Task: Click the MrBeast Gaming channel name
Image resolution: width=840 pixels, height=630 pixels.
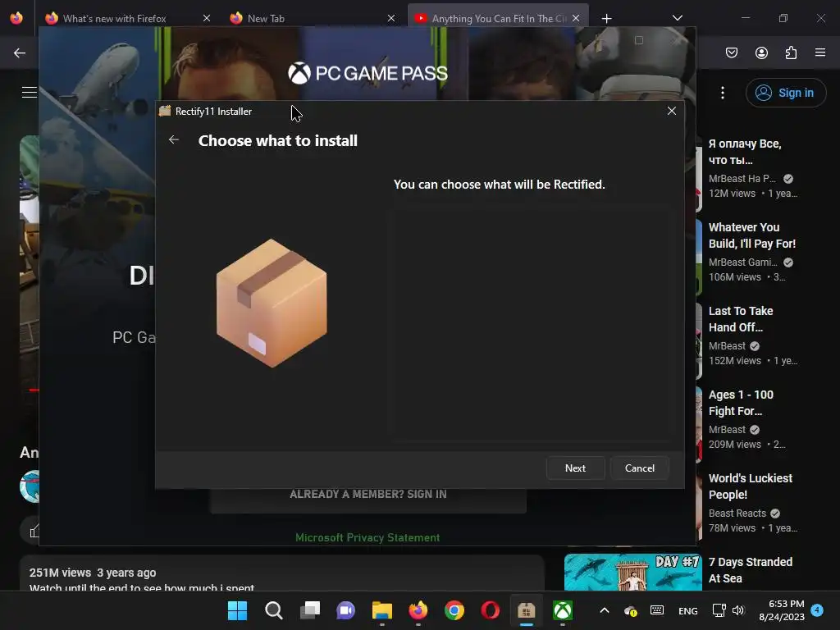Action: (x=742, y=262)
